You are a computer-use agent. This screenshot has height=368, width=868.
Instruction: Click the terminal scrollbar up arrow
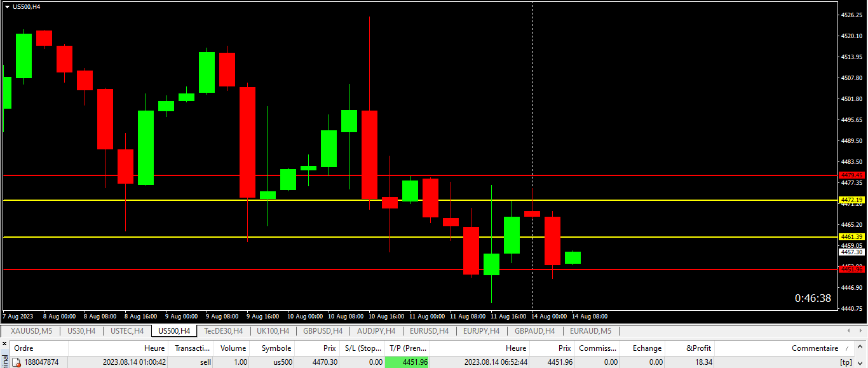[860, 348]
